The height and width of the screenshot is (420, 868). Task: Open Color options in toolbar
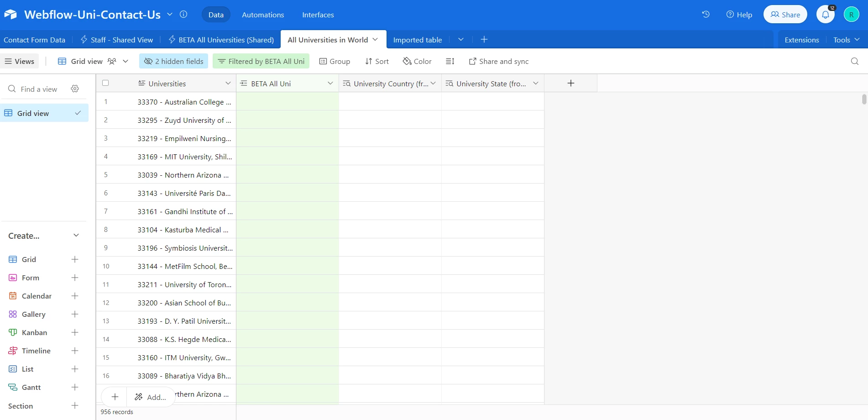tap(417, 61)
